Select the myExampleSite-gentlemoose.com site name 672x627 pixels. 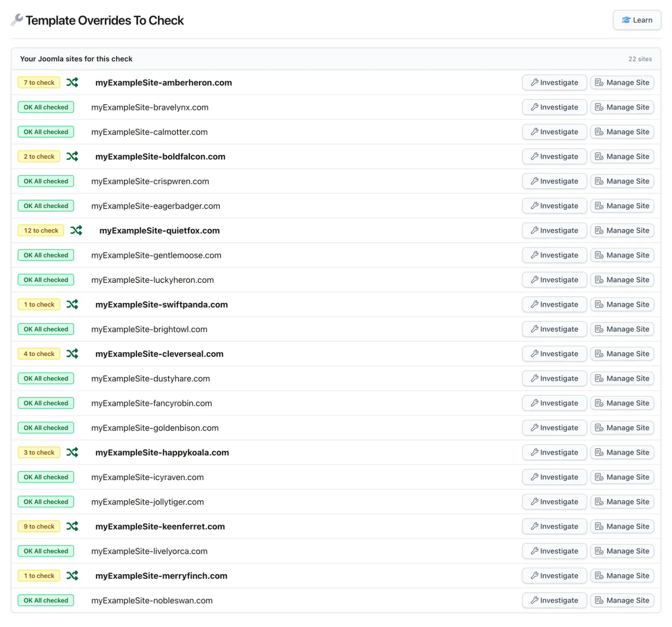coord(156,255)
